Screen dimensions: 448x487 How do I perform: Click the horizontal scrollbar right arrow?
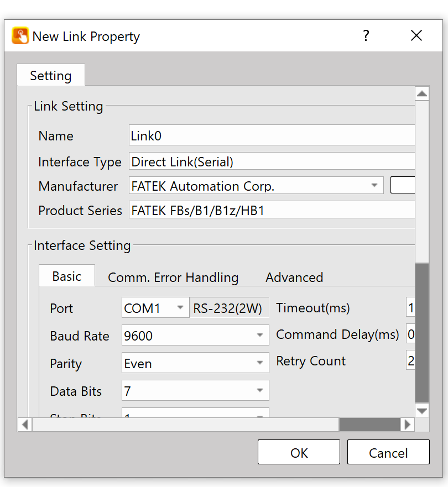click(408, 425)
